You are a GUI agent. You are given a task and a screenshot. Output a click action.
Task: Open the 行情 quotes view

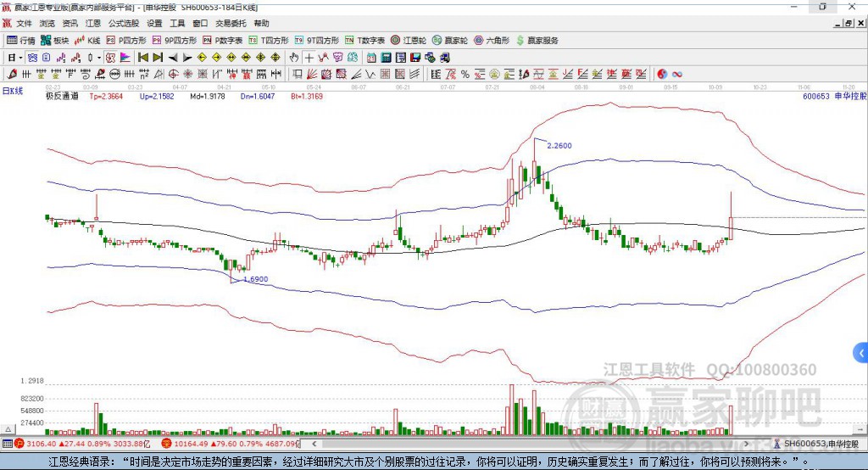pyautogui.click(x=20, y=41)
